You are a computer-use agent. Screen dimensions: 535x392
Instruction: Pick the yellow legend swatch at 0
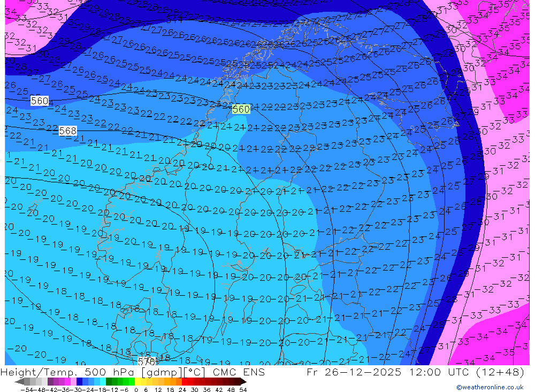(x=137, y=381)
